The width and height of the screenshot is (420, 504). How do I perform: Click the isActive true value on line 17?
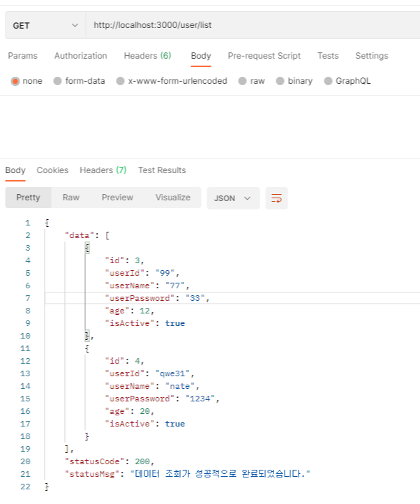pyautogui.click(x=175, y=424)
